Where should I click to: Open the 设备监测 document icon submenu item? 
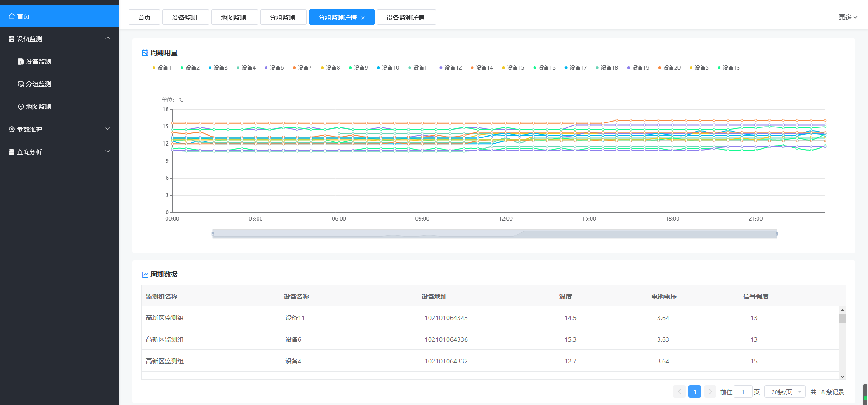[21, 61]
